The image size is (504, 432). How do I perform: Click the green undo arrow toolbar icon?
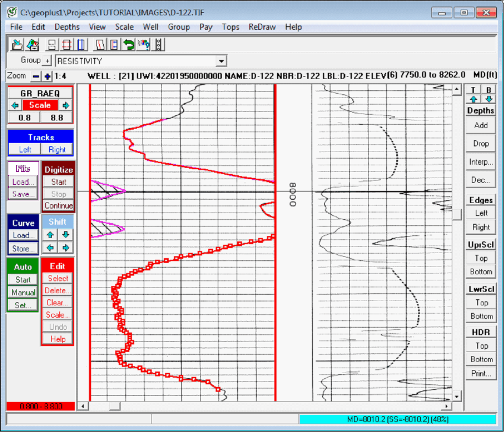tap(128, 44)
